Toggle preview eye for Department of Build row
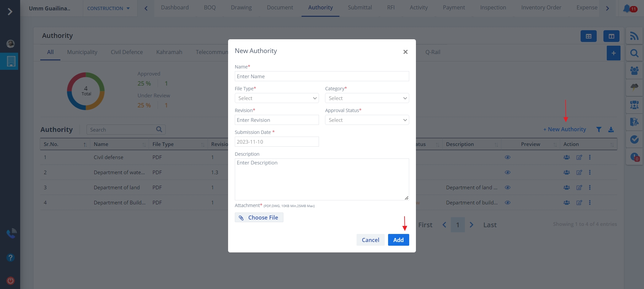Viewport: 644px width, 289px height. (x=507, y=203)
